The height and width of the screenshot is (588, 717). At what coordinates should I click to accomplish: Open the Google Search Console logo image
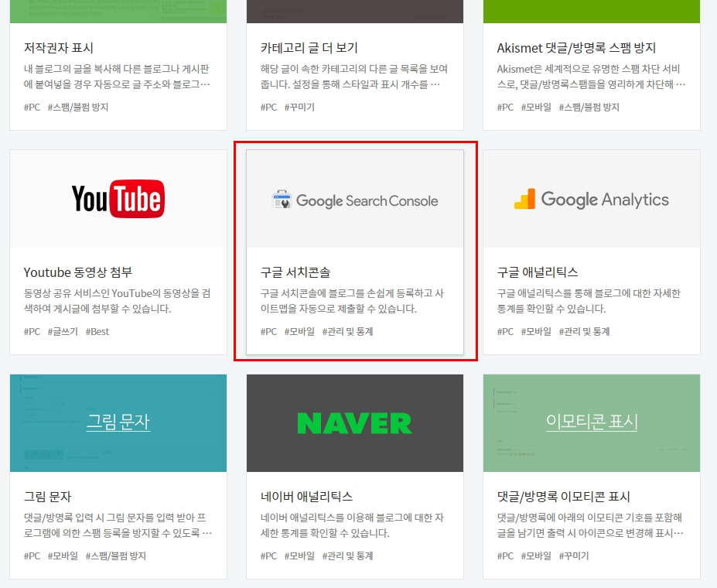pyautogui.click(x=355, y=199)
